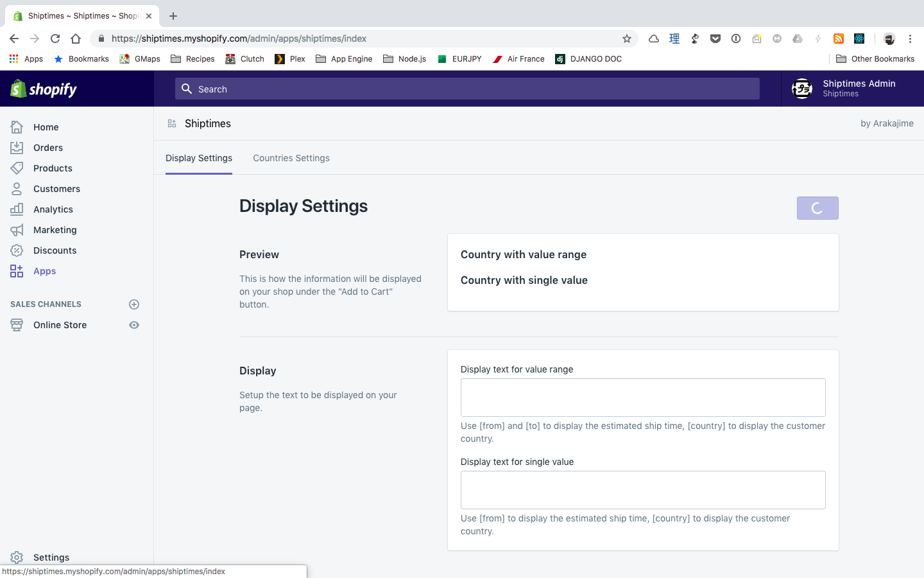
Task: Click the Shopify logo in the header
Action: click(42, 89)
